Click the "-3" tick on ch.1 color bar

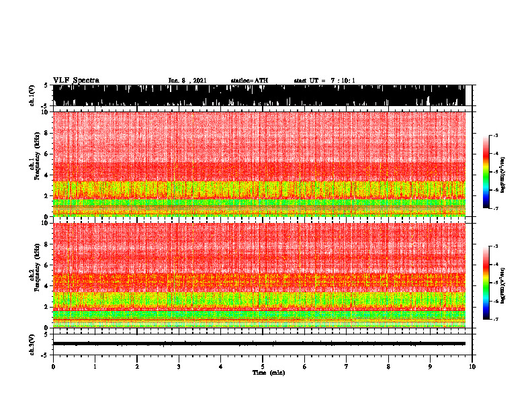[495, 136]
